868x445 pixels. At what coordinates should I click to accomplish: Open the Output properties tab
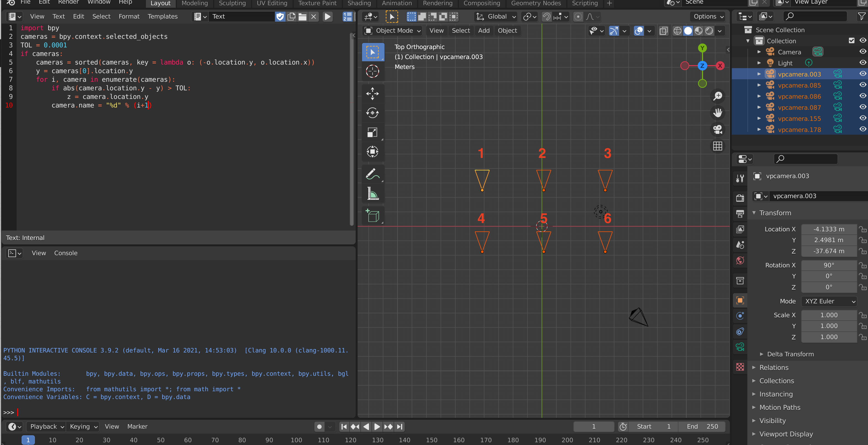(740, 214)
